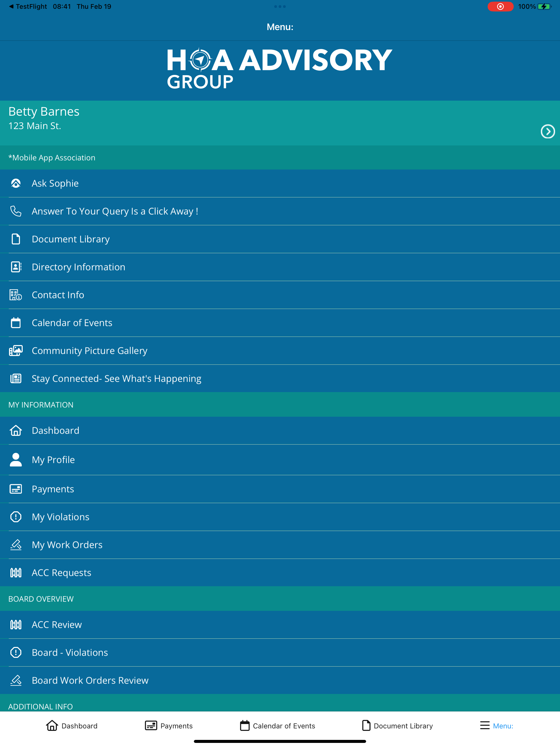560x747 pixels.
Task: Tap the MY INFORMATION section header
Action: tap(280, 405)
